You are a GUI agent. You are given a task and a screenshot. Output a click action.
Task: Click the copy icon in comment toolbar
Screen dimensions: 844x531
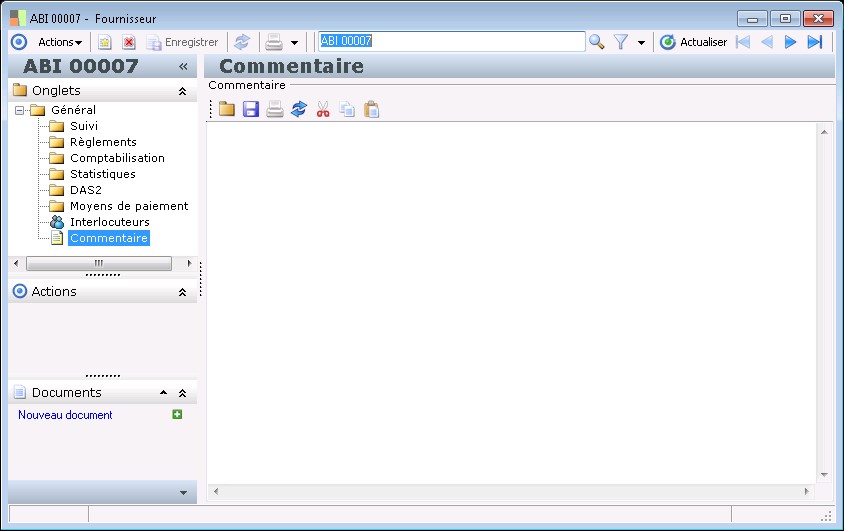[x=347, y=109]
